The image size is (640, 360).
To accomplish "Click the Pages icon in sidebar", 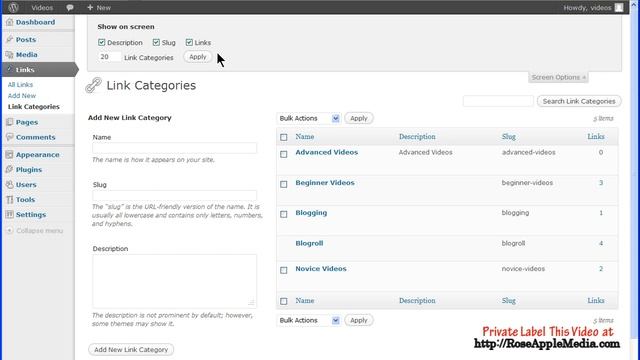I will pos(9,122).
